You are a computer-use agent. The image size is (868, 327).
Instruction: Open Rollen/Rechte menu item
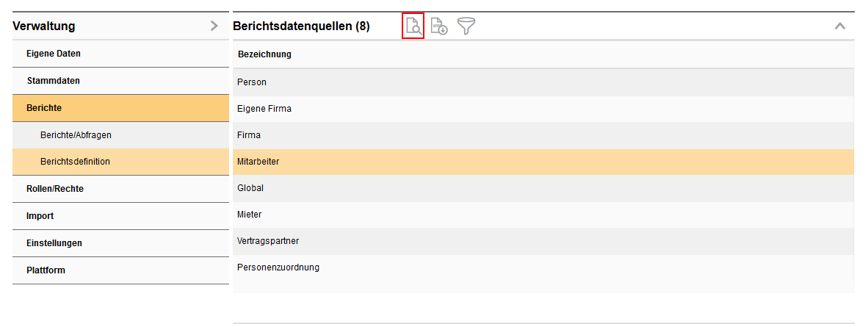click(55, 189)
